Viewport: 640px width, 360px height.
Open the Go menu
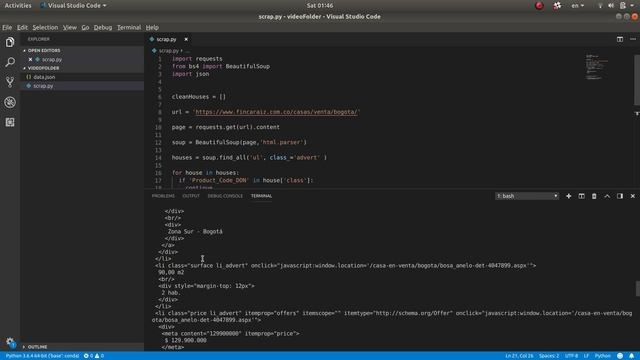coord(85,27)
